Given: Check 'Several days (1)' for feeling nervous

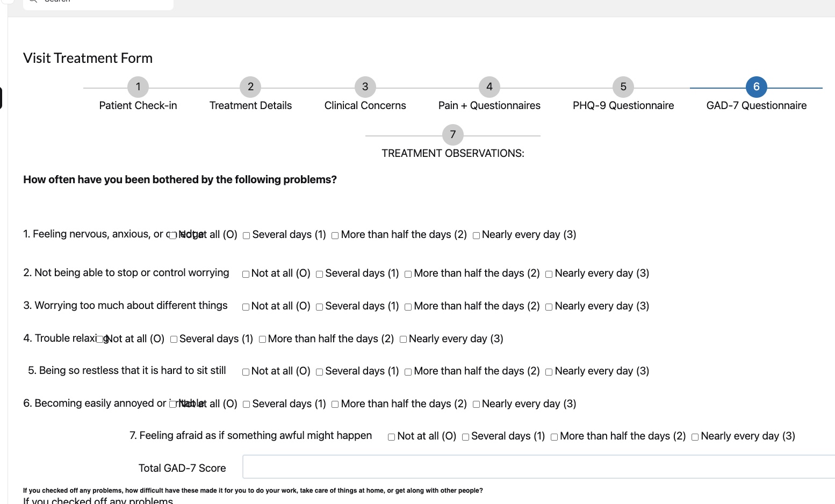Looking at the screenshot, I should pyautogui.click(x=247, y=236).
